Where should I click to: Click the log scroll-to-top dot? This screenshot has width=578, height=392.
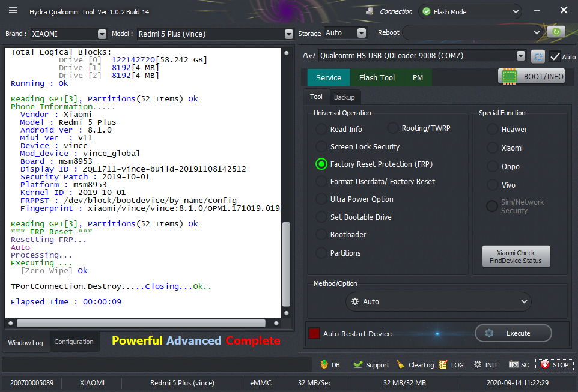click(287, 53)
